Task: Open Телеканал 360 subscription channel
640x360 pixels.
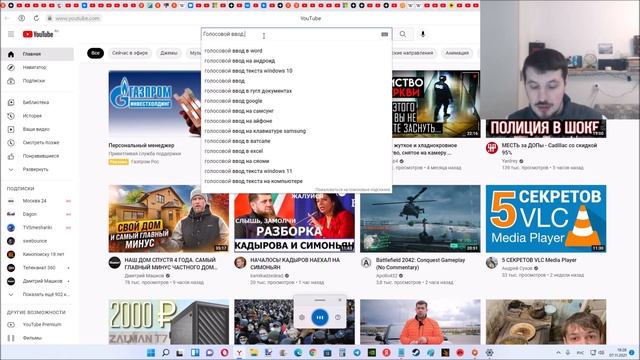Action: [x=37, y=268]
